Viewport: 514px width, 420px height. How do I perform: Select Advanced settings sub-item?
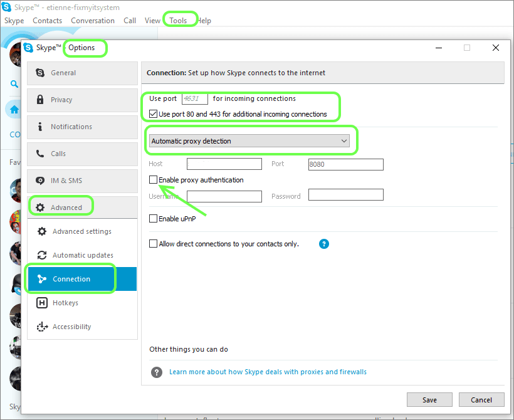[82, 231]
